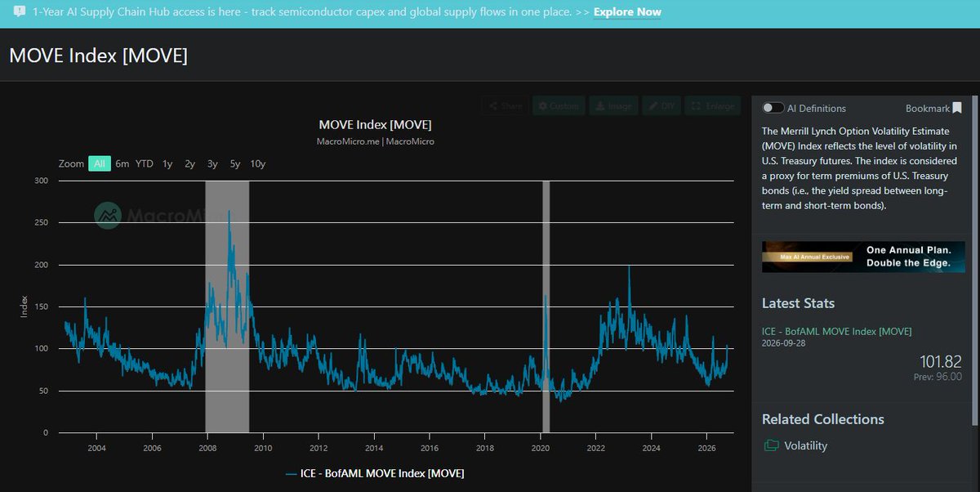
Task: Toggle the AI Definitions switch
Action: coord(773,108)
